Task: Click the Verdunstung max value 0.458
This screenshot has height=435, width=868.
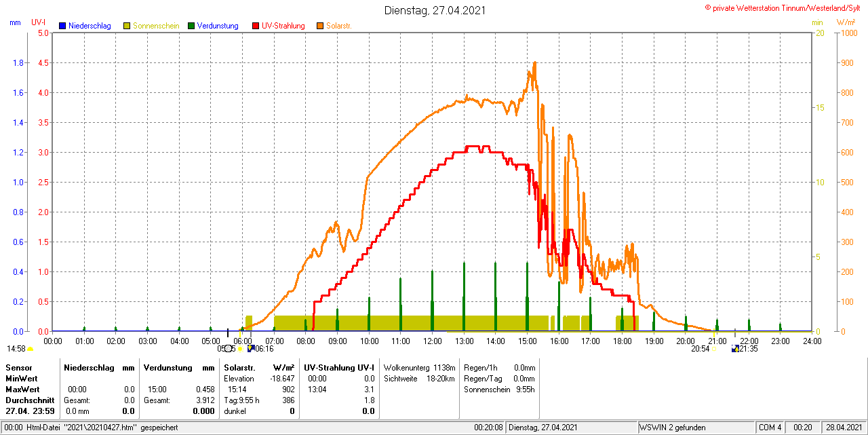Action: (x=204, y=390)
